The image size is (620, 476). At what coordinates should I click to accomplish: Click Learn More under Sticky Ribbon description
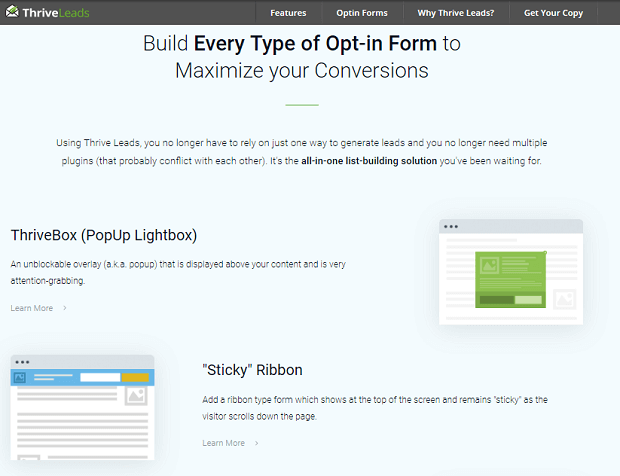223,443
